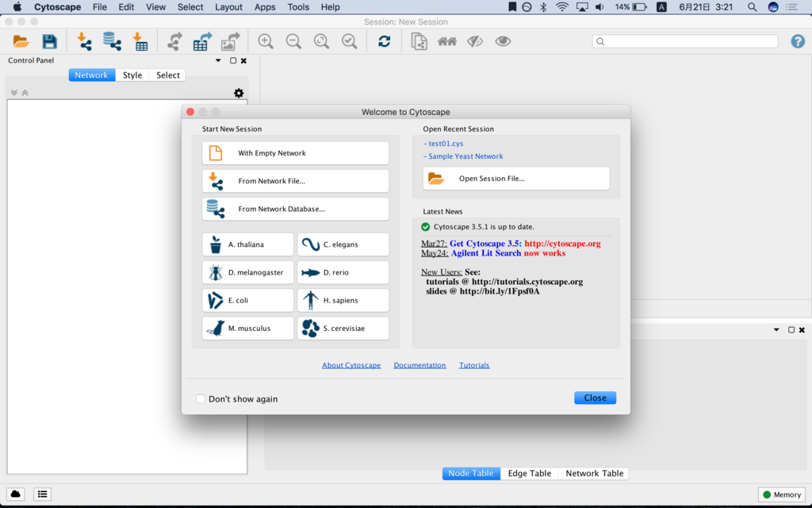Close the welcome dialog
Image resolution: width=812 pixels, height=508 pixels.
[595, 398]
